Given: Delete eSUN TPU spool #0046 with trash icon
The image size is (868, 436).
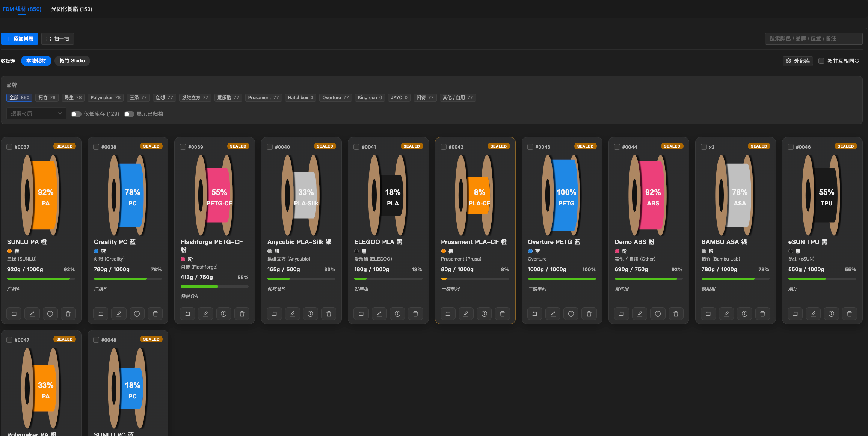Looking at the screenshot, I should pos(849,314).
